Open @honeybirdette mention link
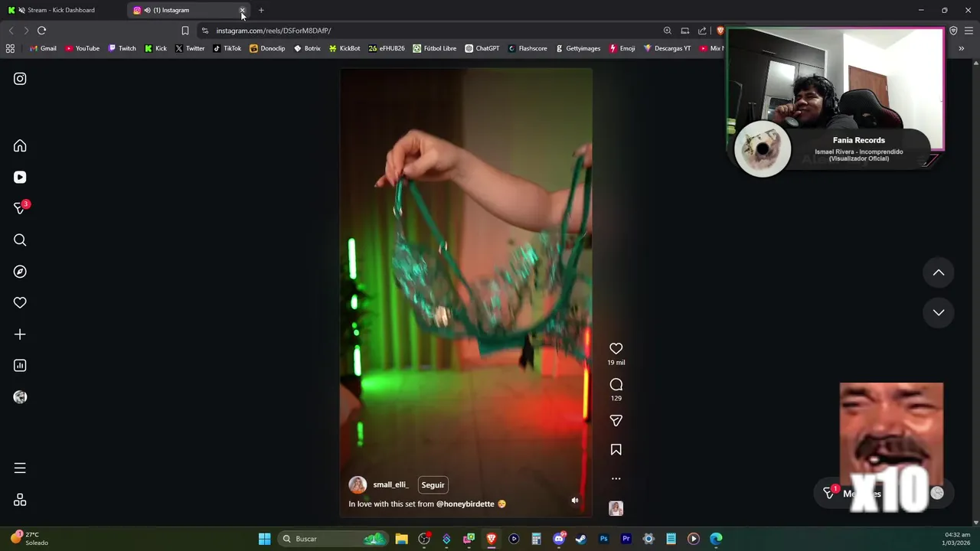 click(465, 504)
